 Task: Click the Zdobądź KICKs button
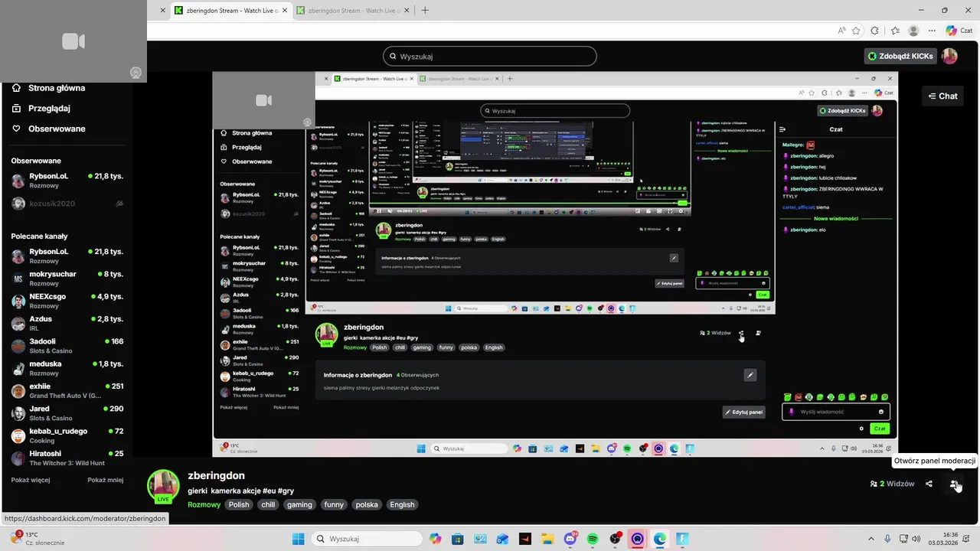(x=900, y=56)
